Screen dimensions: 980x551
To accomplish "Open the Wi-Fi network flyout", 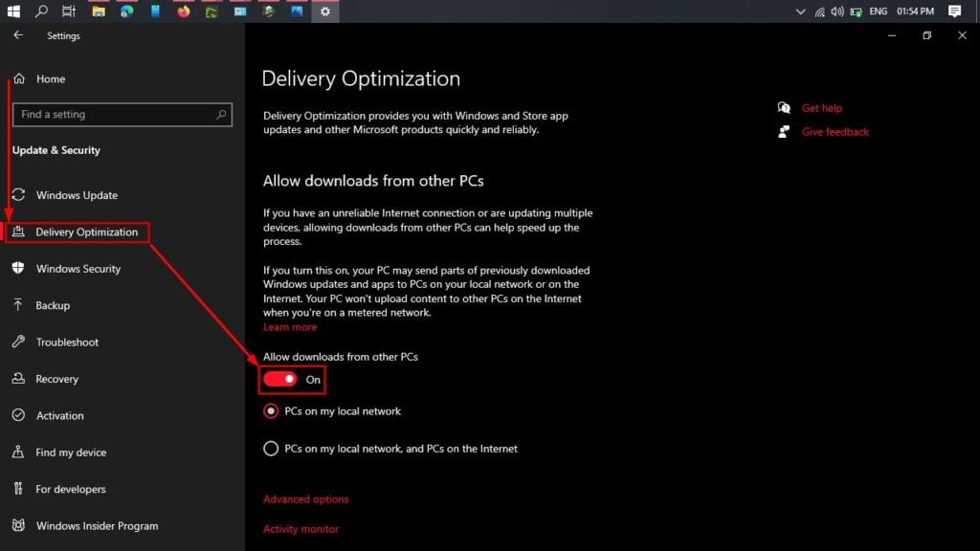I will click(x=819, y=11).
